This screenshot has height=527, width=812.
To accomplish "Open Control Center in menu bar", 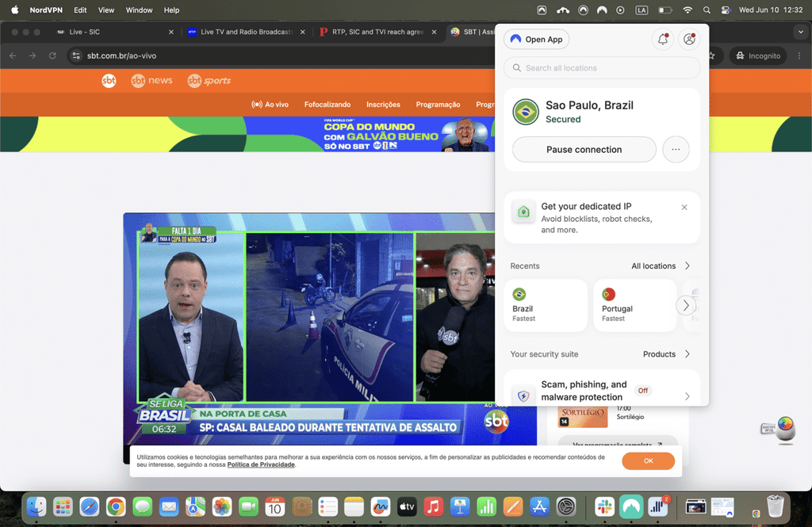I will pos(726,10).
